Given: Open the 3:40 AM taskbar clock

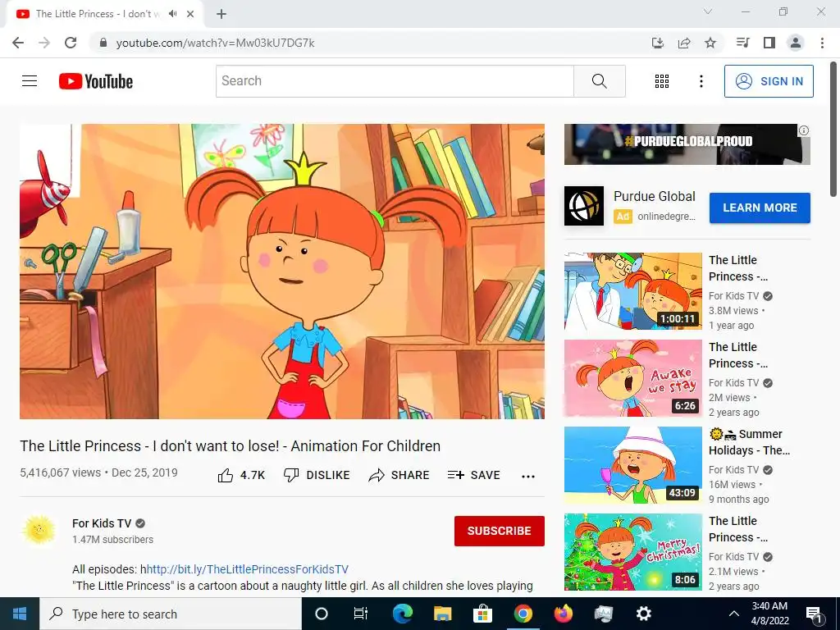Looking at the screenshot, I should click(x=769, y=614).
